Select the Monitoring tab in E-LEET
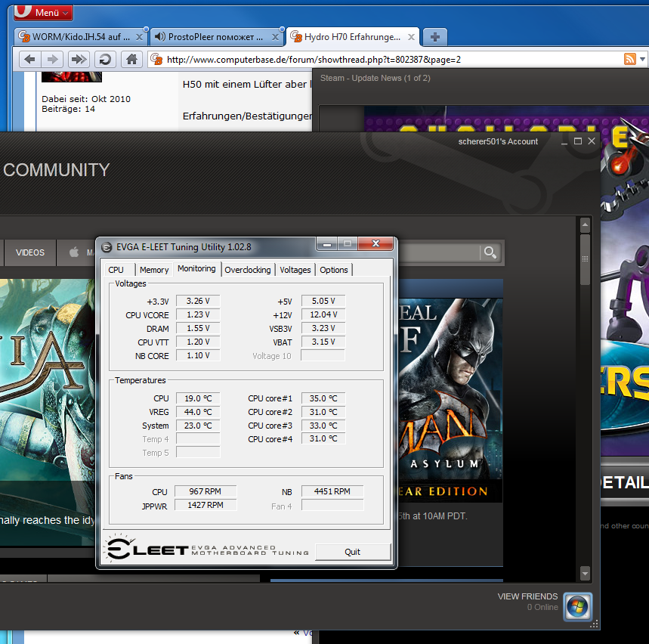649x644 pixels. 196,268
